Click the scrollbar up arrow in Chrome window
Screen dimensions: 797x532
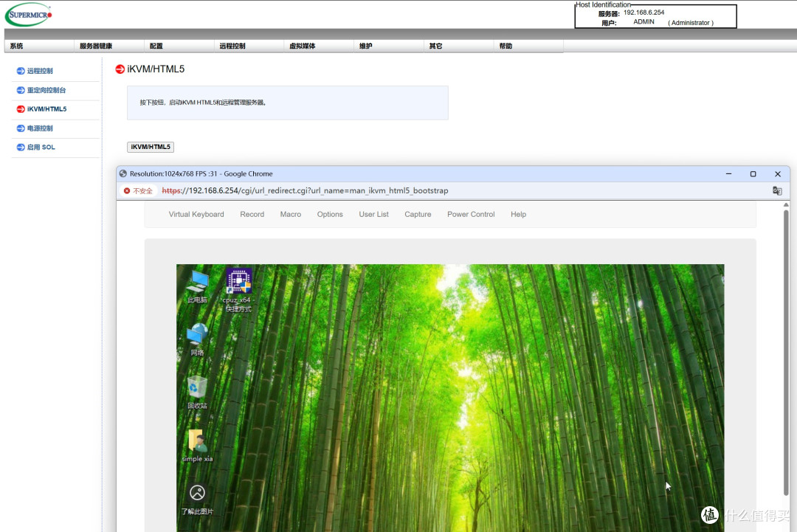coord(786,205)
